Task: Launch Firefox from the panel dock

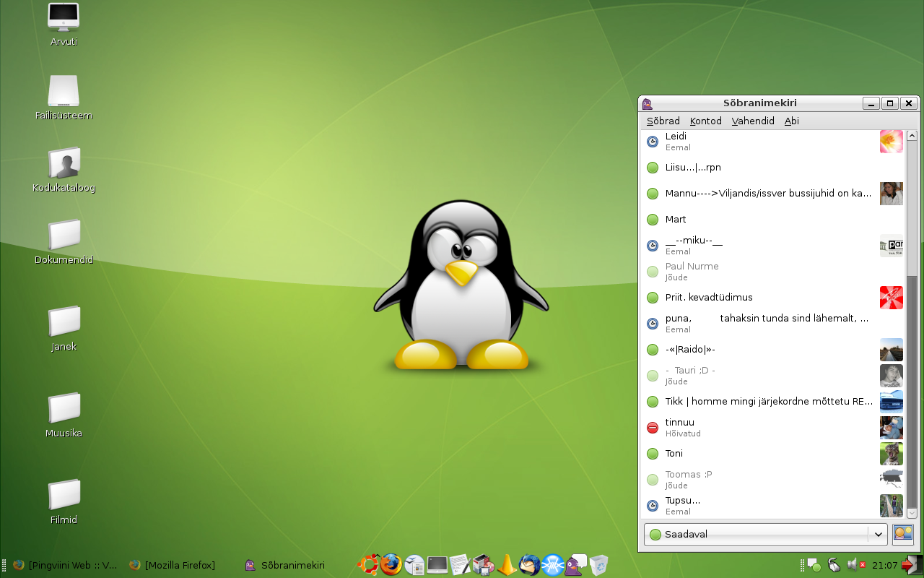Action: pyautogui.click(x=391, y=565)
